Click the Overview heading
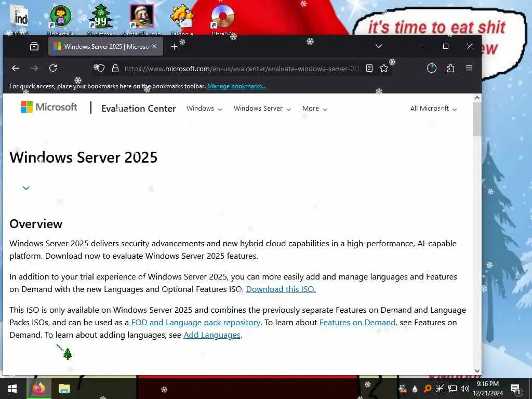Viewport: 532px width, 399px height. pyautogui.click(x=36, y=224)
